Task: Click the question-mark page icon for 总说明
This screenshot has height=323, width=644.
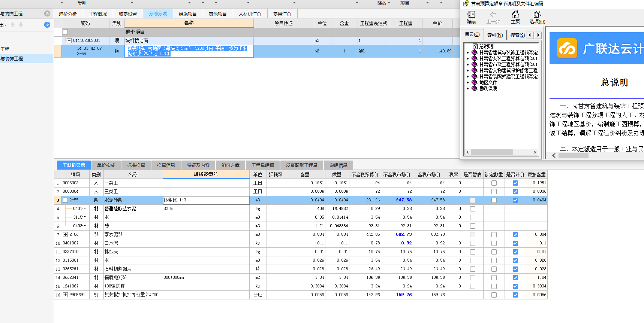Action: coord(475,46)
